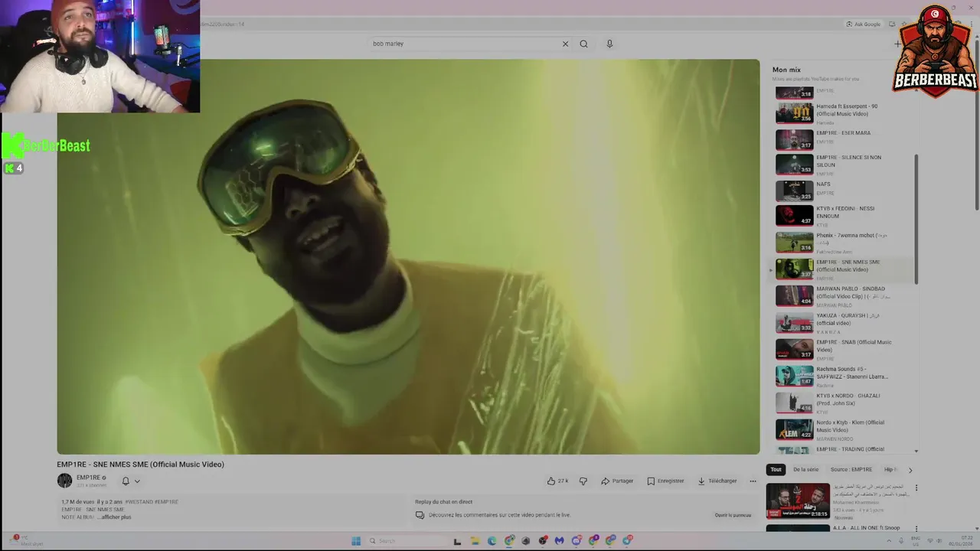Save video with the Enregistrer button
The image size is (980, 551).
pyautogui.click(x=665, y=481)
